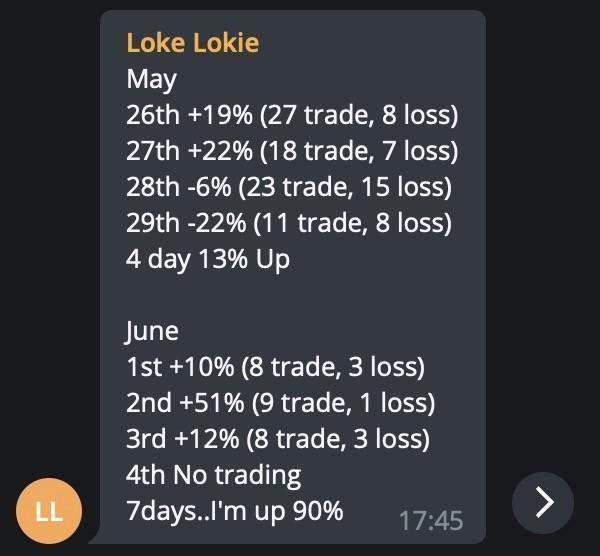Image resolution: width=600 pixels, height=556 pixels.
Task: Click the message bubble tail near avatar
Action: [x=96, y=536]
